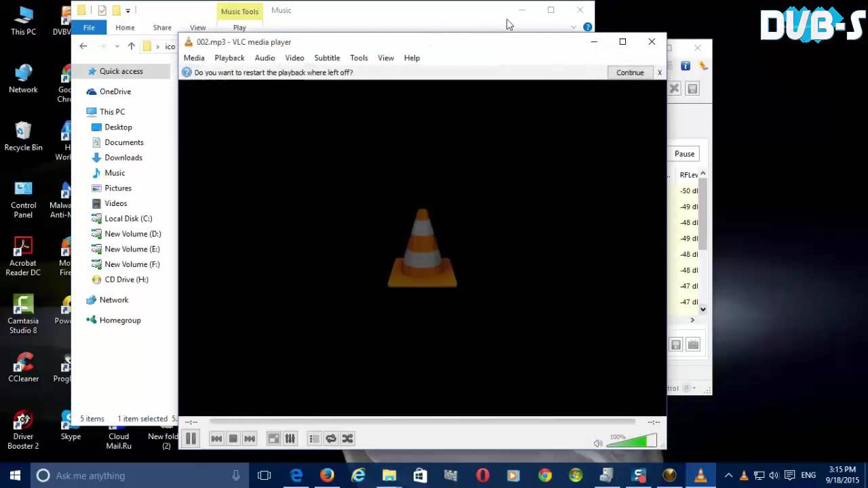Adjust the VLC volume slider
Screen dimensions: 868x488
coord(633,441)
